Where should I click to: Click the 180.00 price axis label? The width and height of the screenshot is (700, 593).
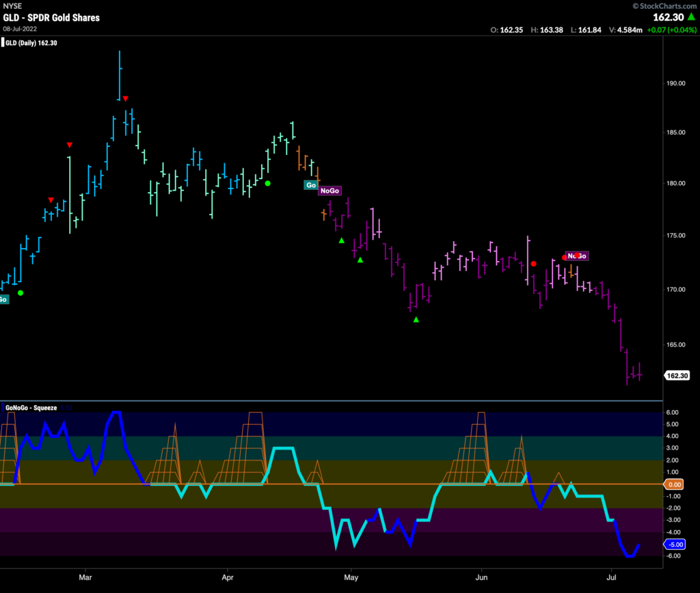676,183
